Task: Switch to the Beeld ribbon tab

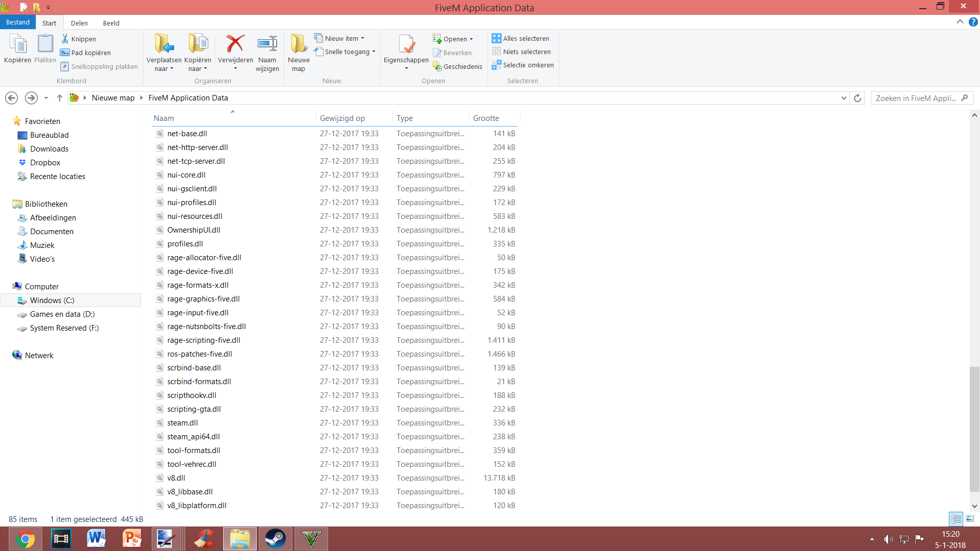Action: click(x=111, y=23)
